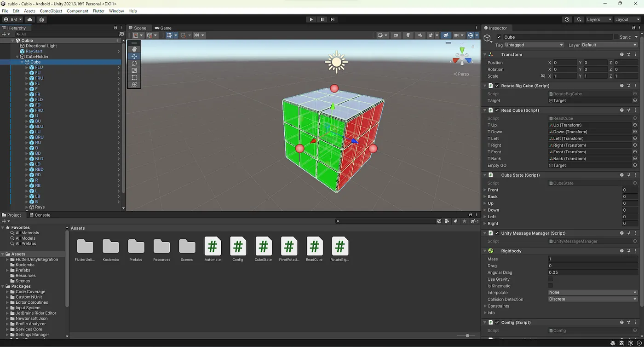644x347 pixels.
Task: Select the Rotate tool in Scene view
Action: (x=134, y=64)
